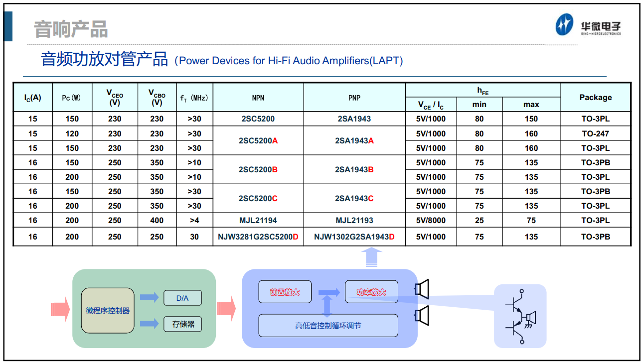Click the >4 fT cell
The width and height of the screenshot is (644, 363).
(194, 220)
